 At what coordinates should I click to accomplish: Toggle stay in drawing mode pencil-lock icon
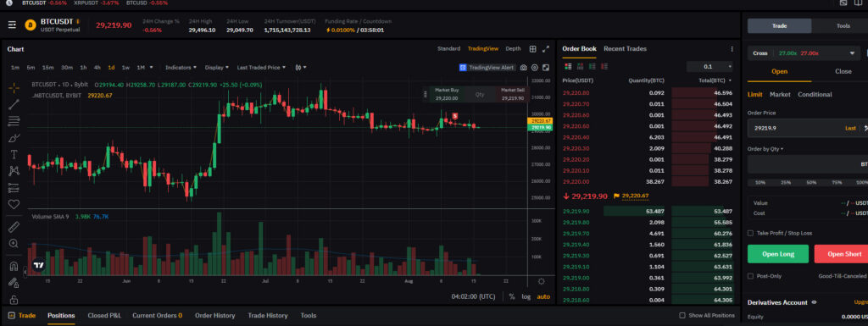(14, 282)
